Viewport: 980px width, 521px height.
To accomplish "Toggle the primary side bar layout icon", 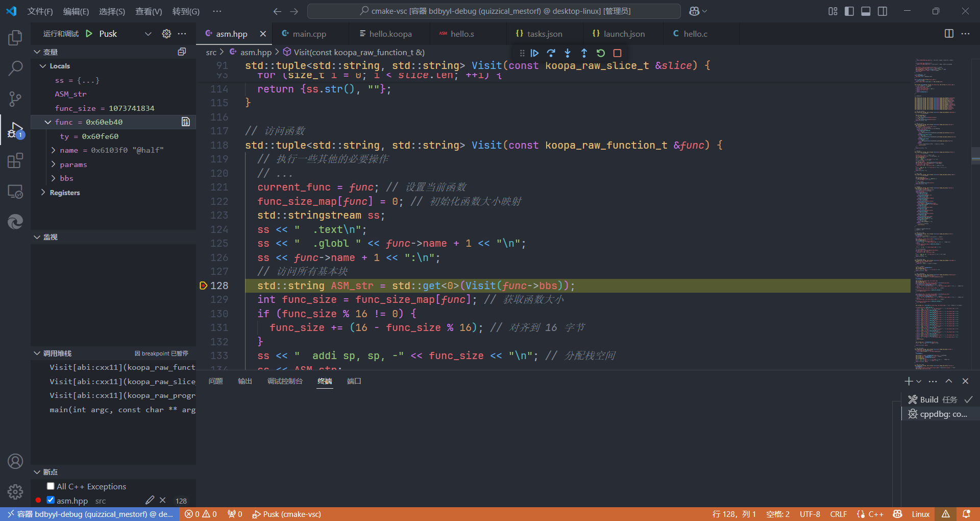I will 849,11.
